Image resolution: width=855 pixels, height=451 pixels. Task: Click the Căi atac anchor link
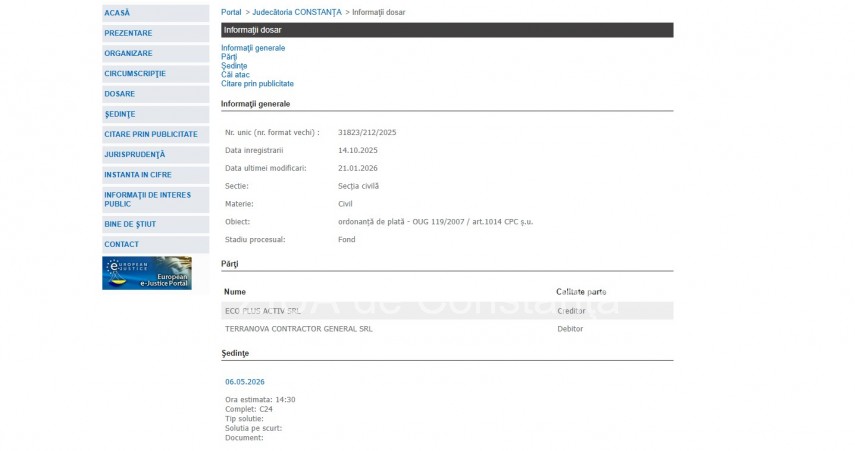point(235,75)
